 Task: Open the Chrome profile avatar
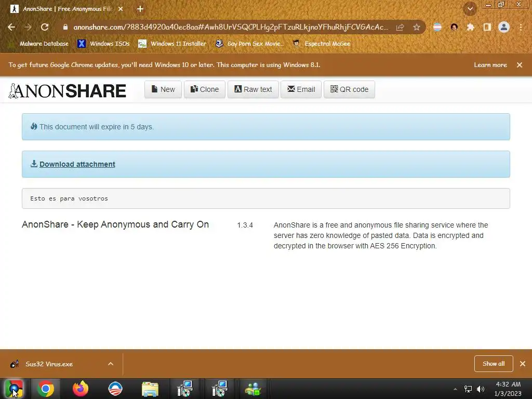[504, 27]
